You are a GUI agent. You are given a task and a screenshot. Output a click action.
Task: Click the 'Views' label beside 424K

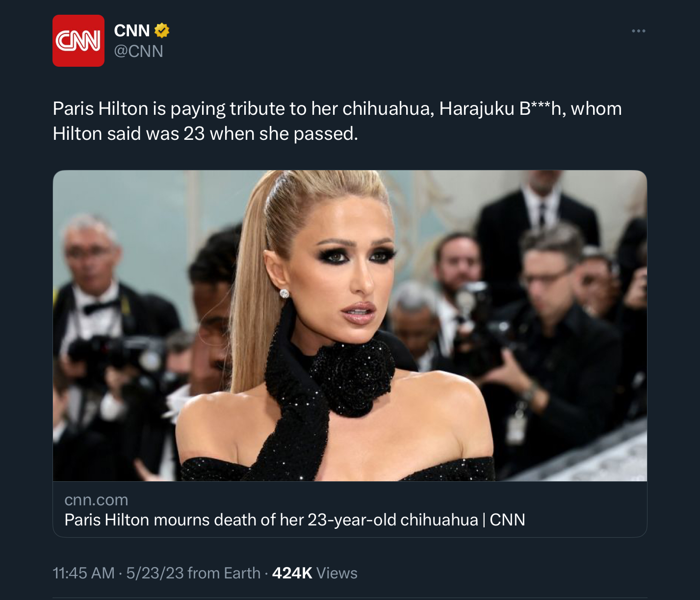(x=337, y=573)
